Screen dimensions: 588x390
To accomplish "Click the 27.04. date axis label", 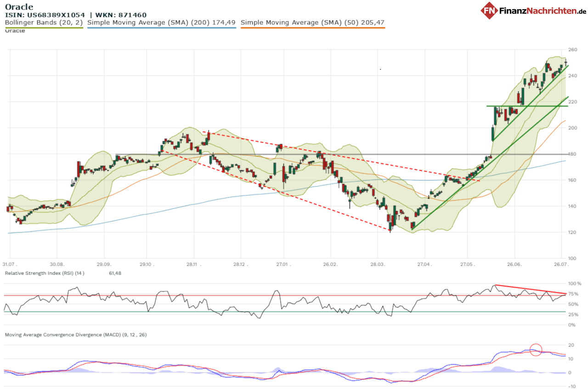I will pyautogui.click(x=424, y=265).
